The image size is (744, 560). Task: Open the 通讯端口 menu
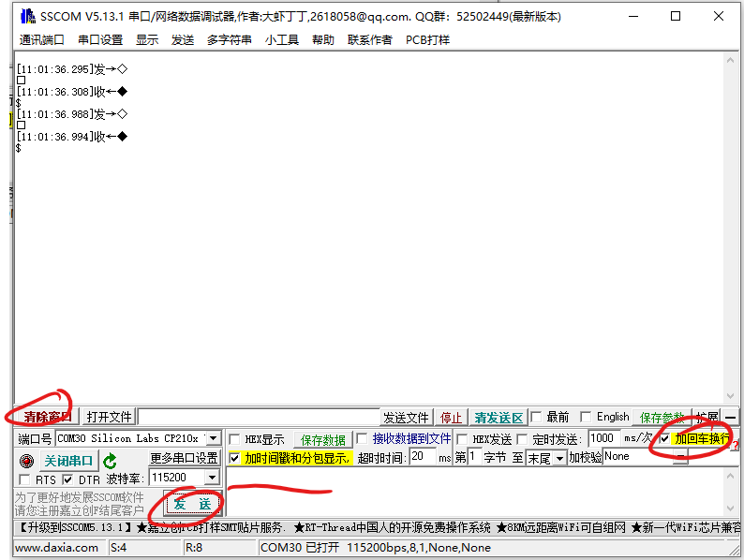click(42, 40)
